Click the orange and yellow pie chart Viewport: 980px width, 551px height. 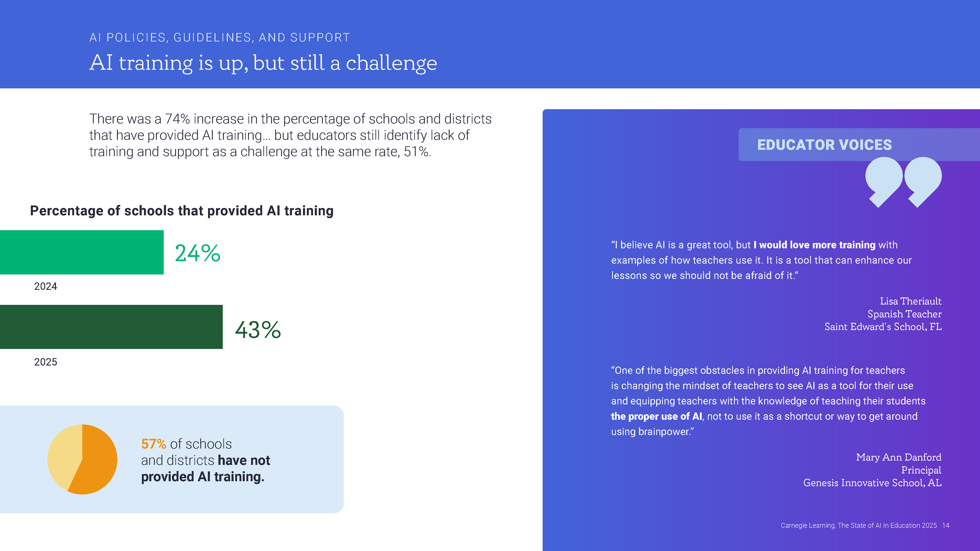[82, 459]
